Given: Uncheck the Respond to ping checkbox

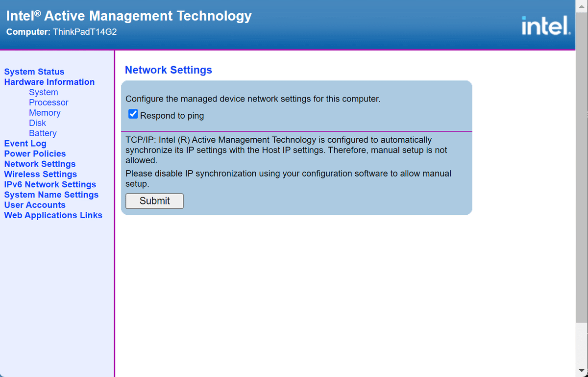Looking at the screenshot, I should tap(133, 114).
